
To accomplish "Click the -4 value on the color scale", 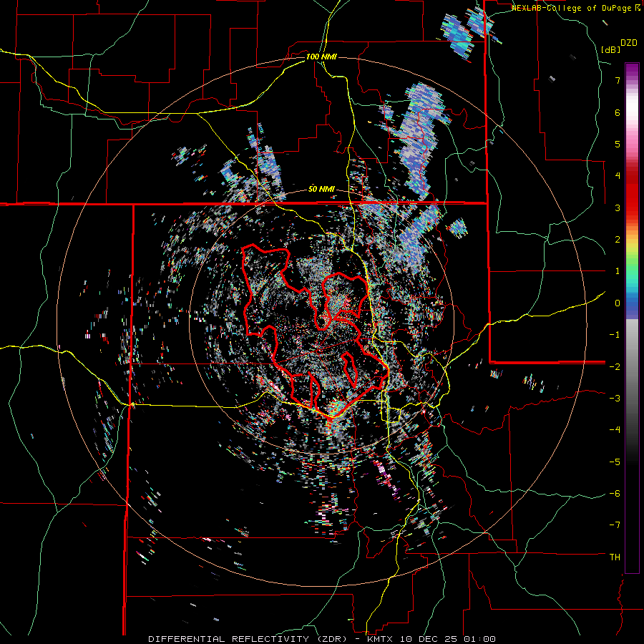I will point(615,430).
